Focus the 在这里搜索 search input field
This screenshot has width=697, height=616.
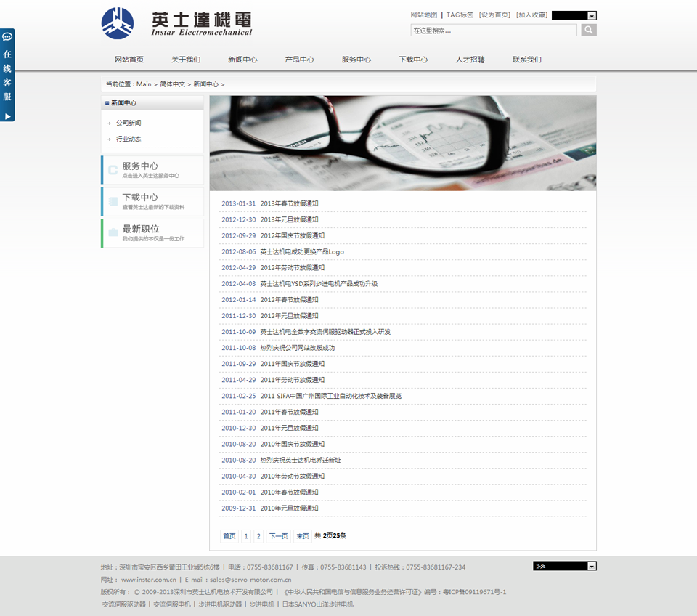tap(494, 31)
